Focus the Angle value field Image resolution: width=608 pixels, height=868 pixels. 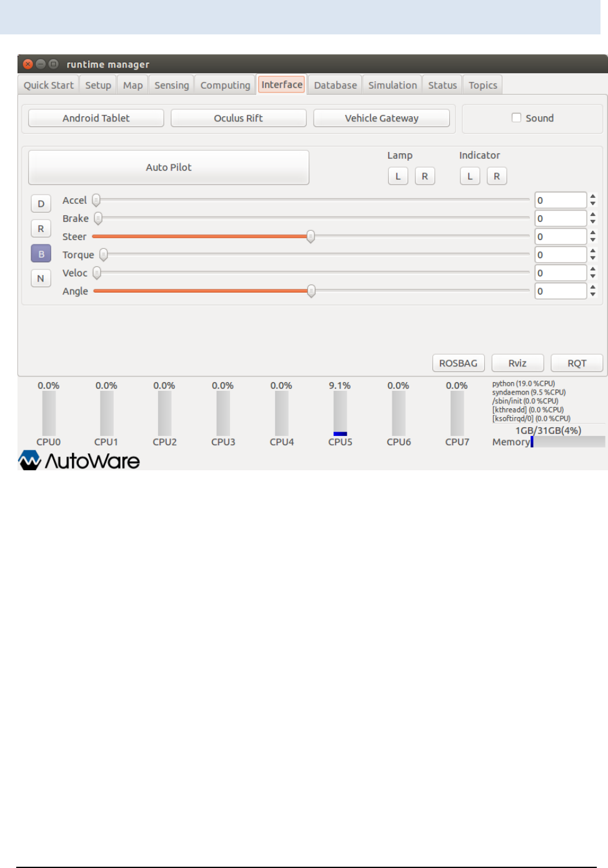[561, 291]
